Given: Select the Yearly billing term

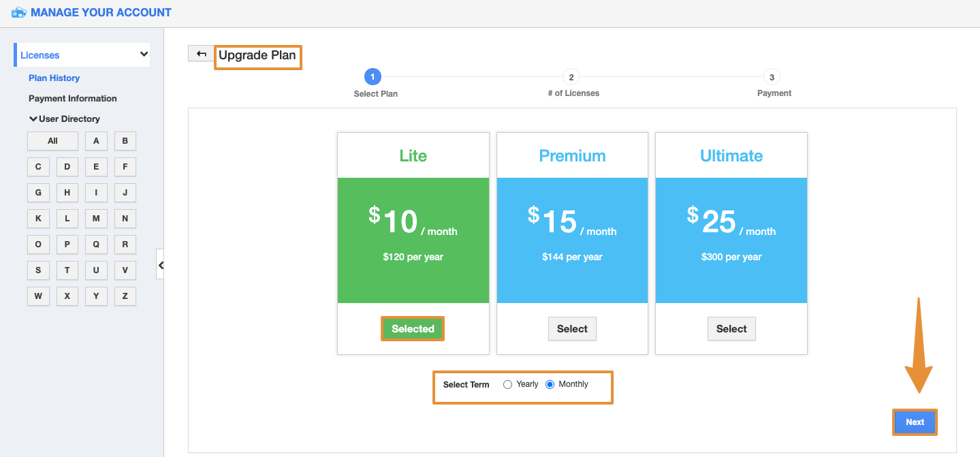Looking at the screenshot, I should pos(507,384).
